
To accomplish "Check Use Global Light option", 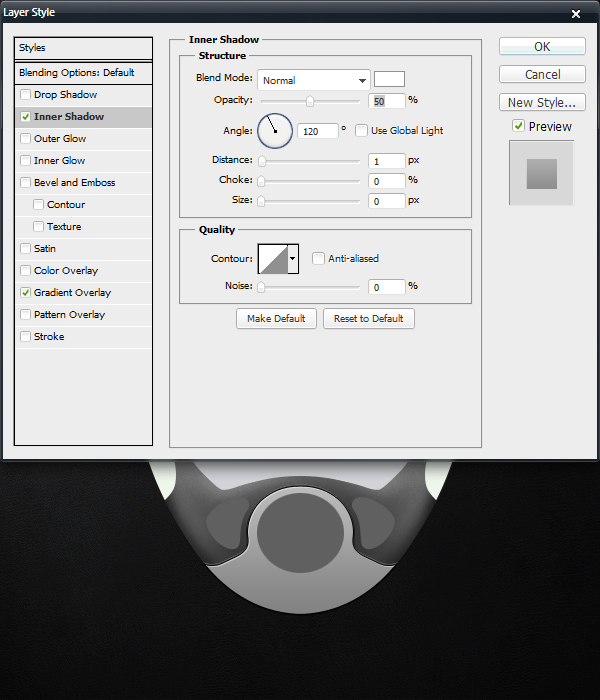I will (361, 130).
